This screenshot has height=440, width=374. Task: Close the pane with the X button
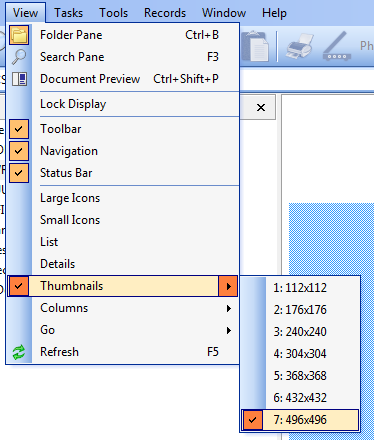pyautogui.click(x=261, y=107)
